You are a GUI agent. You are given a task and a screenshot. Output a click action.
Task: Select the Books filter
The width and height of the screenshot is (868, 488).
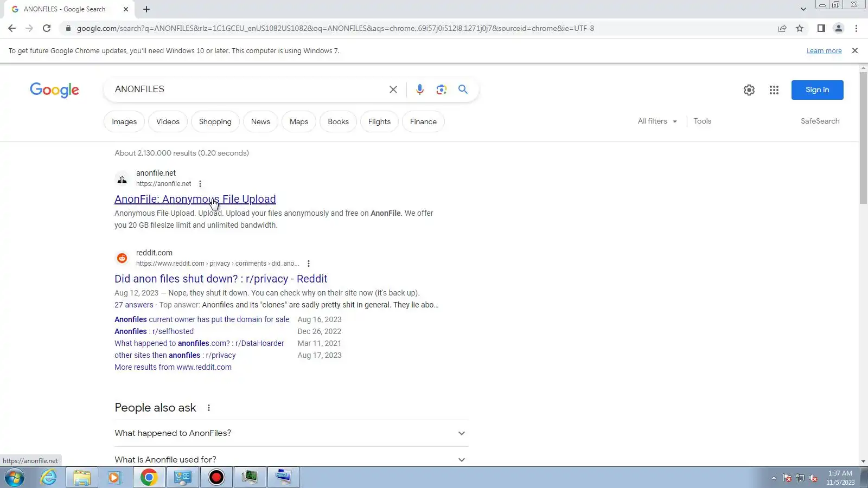click(338, 121)
